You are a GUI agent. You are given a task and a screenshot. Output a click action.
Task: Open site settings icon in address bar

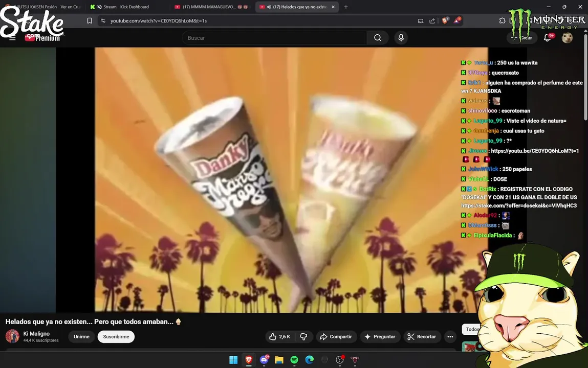point(103,21)
